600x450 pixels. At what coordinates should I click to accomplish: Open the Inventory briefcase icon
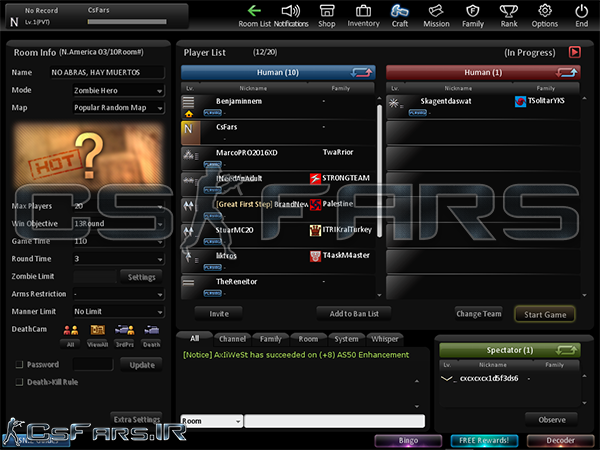(363, 15)
